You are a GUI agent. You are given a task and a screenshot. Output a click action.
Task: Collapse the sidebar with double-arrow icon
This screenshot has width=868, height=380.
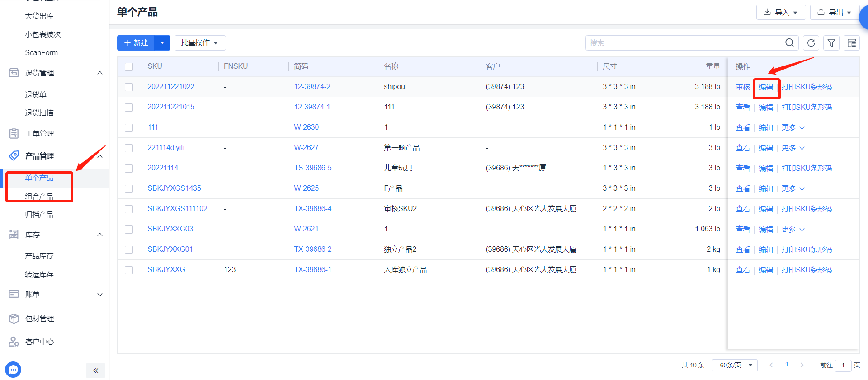pos(95,371)
